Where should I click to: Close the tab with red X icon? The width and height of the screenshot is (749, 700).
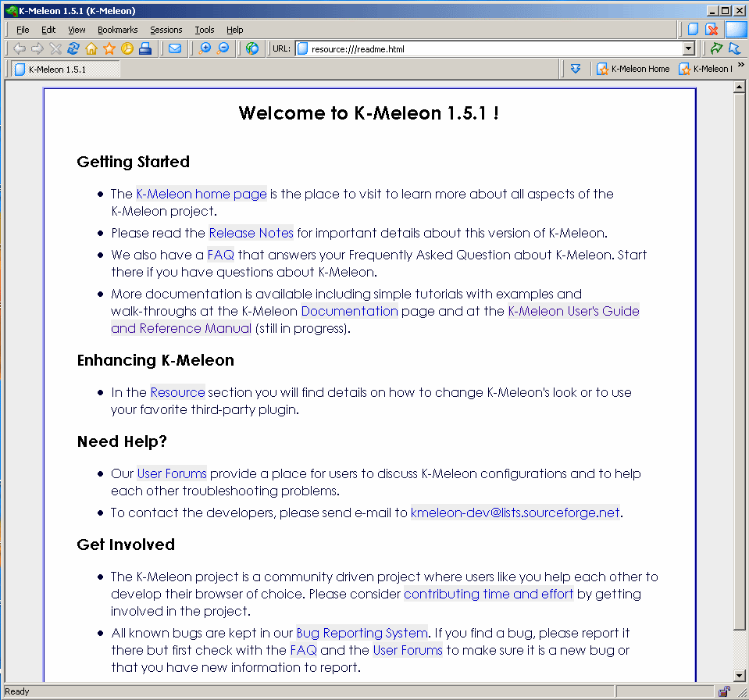click(712, 30)
